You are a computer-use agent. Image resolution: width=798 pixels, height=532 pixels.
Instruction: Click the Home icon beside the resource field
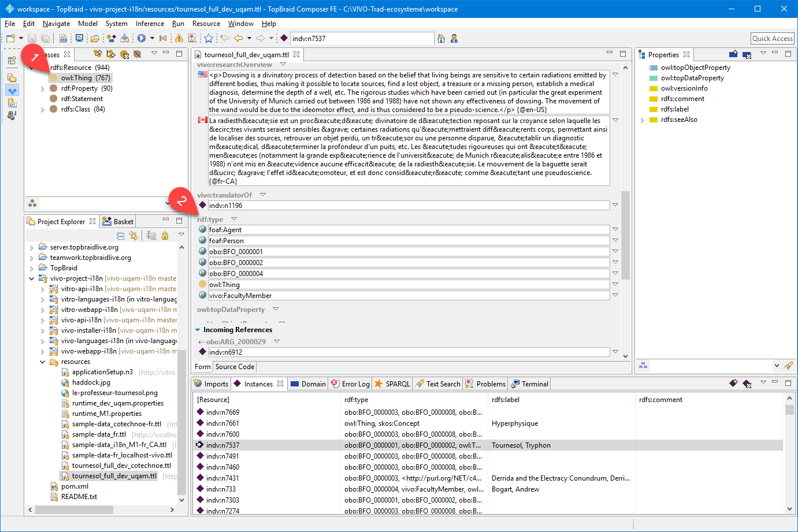coord(441,38)
